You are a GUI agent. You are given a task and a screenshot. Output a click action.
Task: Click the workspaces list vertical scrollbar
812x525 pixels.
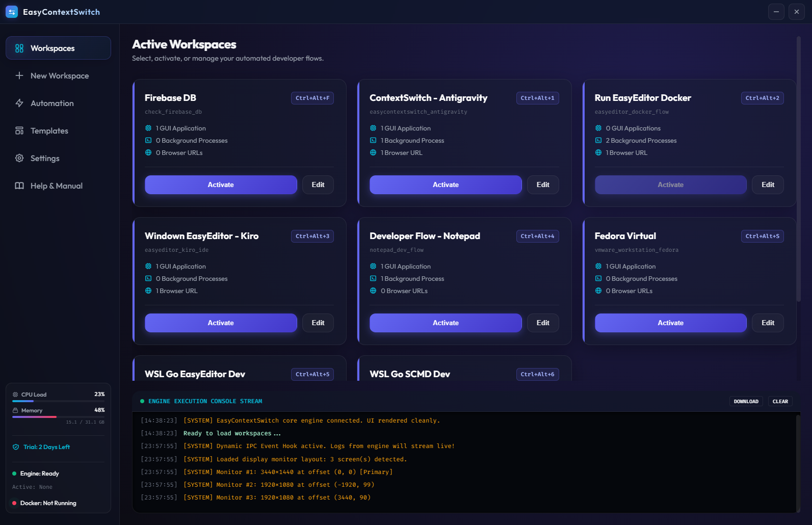799,168
